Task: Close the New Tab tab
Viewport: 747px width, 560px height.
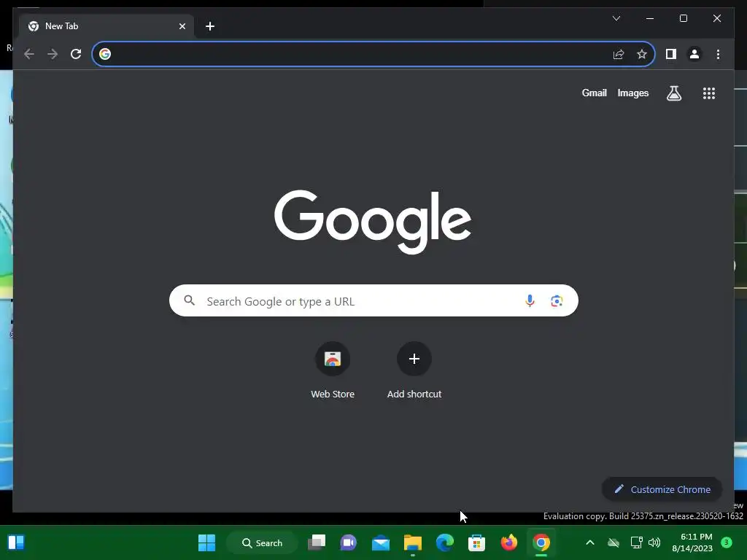Action: (x=182, y=26)
